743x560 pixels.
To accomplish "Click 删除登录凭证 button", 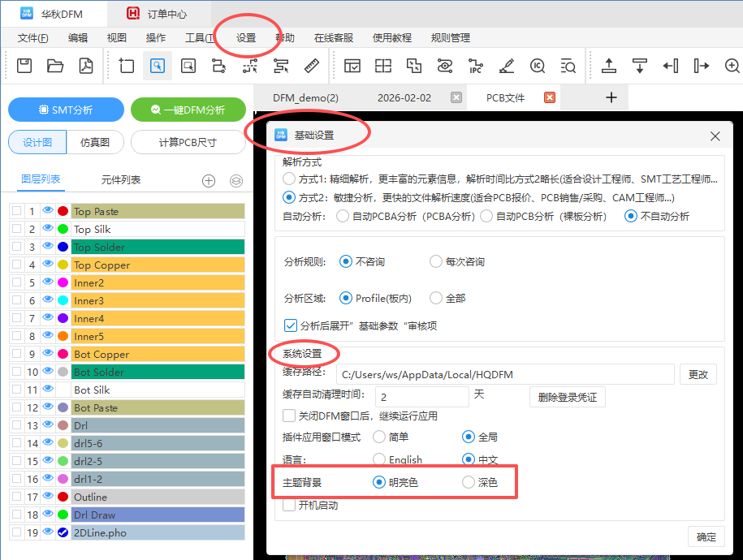I will pos(568,397).
